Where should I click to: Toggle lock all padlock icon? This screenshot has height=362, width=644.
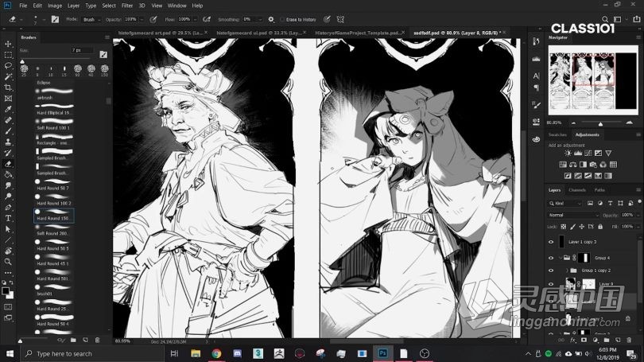point(600,227)
